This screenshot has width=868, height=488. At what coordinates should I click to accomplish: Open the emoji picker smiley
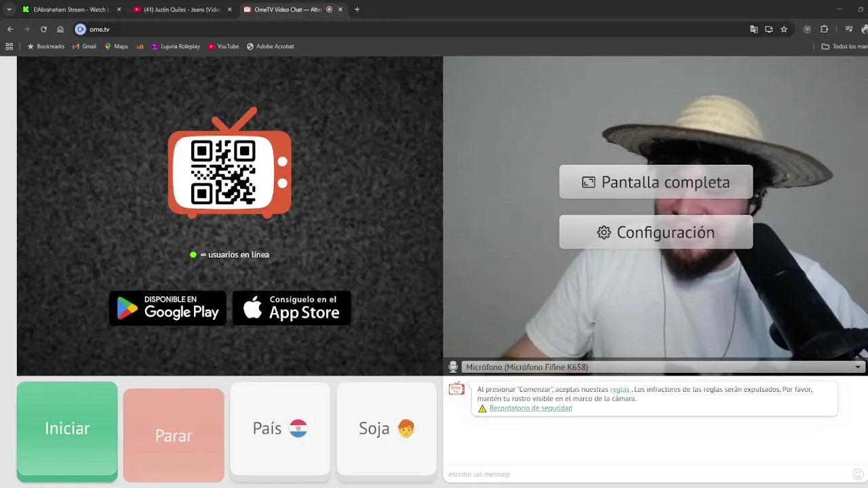(x=858, y=474)
